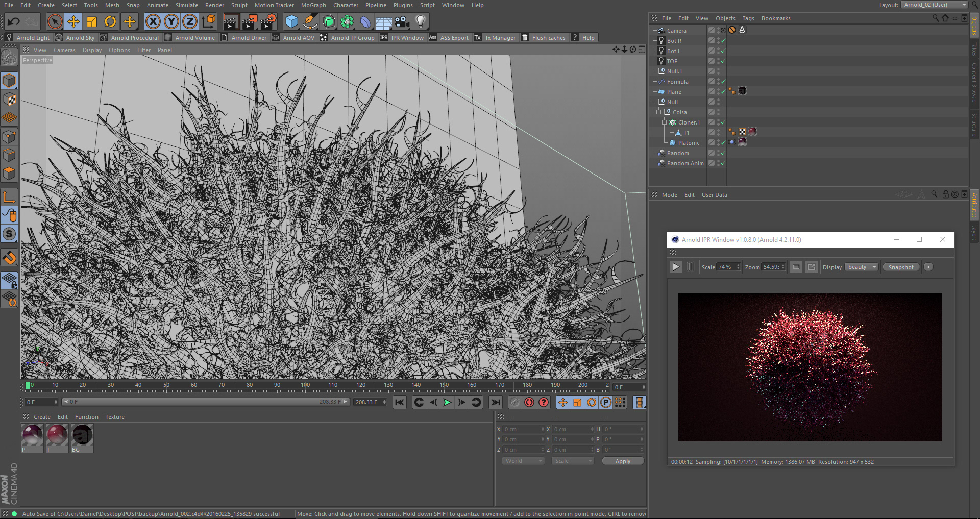Toggle the Cloner.1 enable checkmark

723,122
